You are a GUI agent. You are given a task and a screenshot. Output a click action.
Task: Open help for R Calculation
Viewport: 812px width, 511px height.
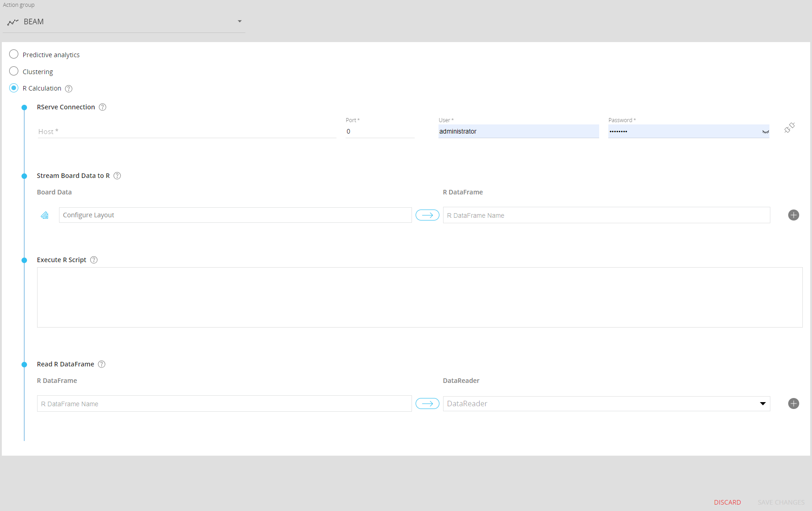tap(69, 89)
